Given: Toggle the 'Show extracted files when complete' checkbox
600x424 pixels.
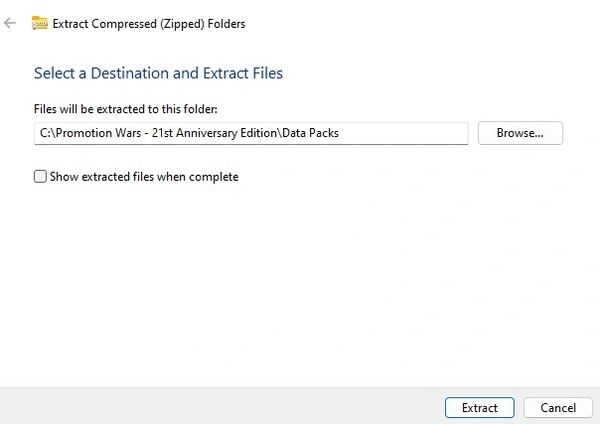Looking at the screenshot, I should [x=40, y=176].
